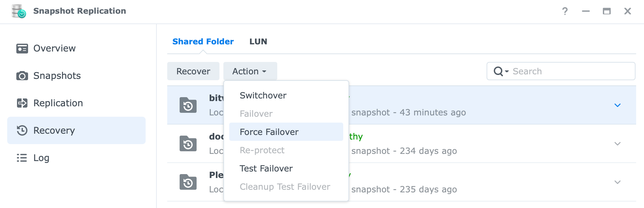Click the Recovery clock icon in sidebar

click(x=22, y=130)
